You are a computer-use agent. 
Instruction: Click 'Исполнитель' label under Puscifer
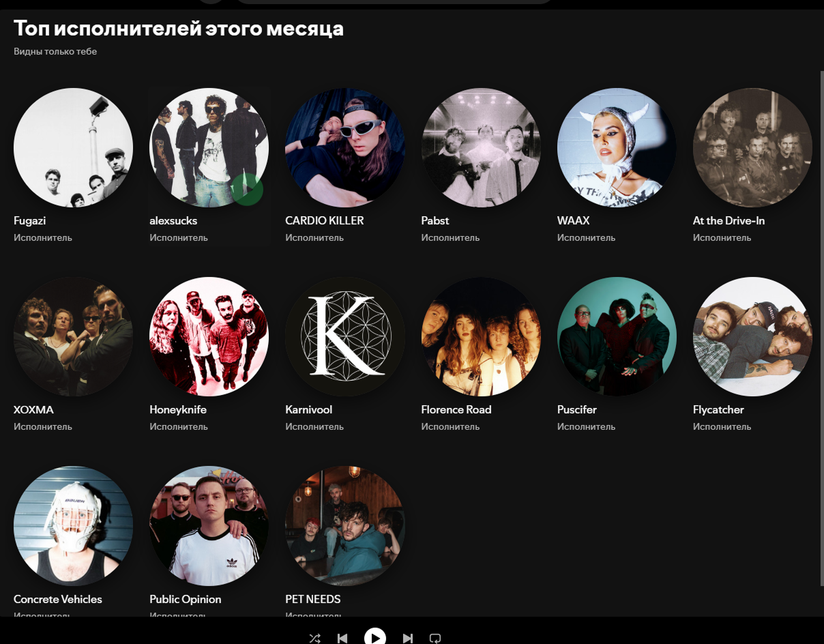587,426
